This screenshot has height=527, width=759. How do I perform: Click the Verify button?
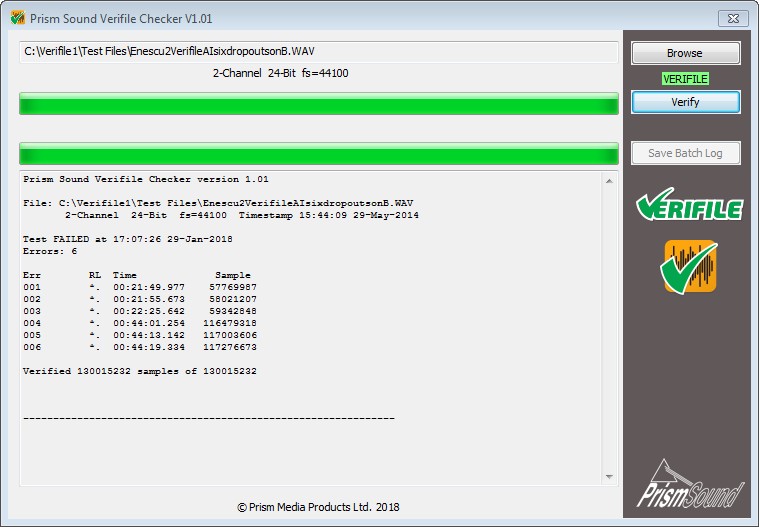coord(685,102)
